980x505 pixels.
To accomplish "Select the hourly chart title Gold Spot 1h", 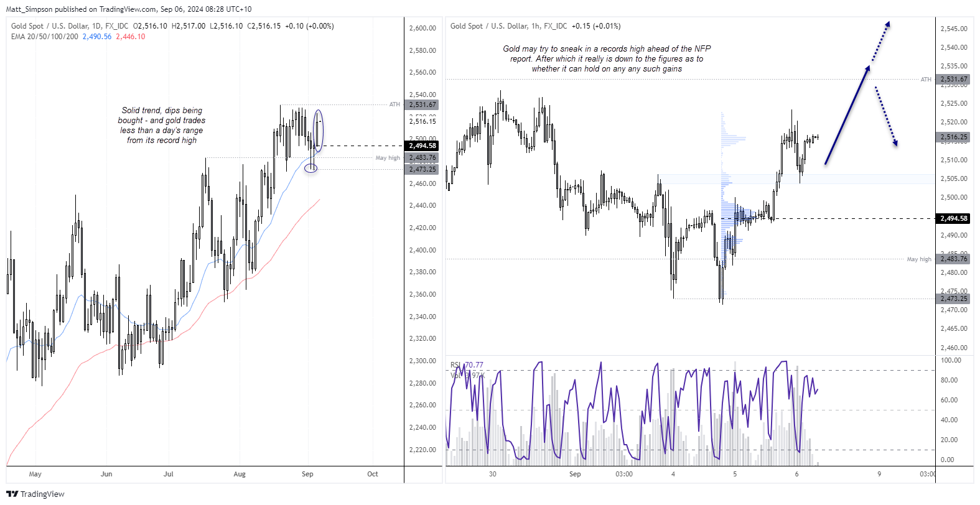I will click(x=509, y=26).
